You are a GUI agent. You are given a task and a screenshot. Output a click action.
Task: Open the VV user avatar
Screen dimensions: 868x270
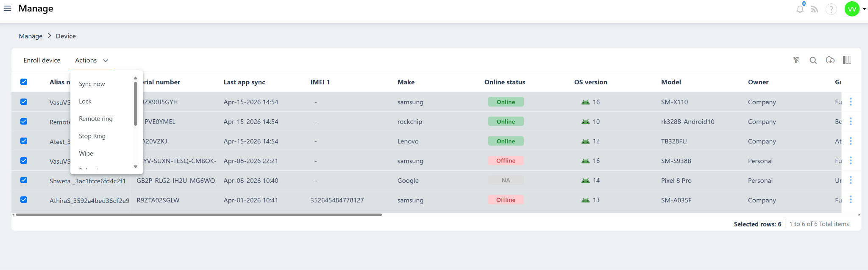(x=852, y=9)
